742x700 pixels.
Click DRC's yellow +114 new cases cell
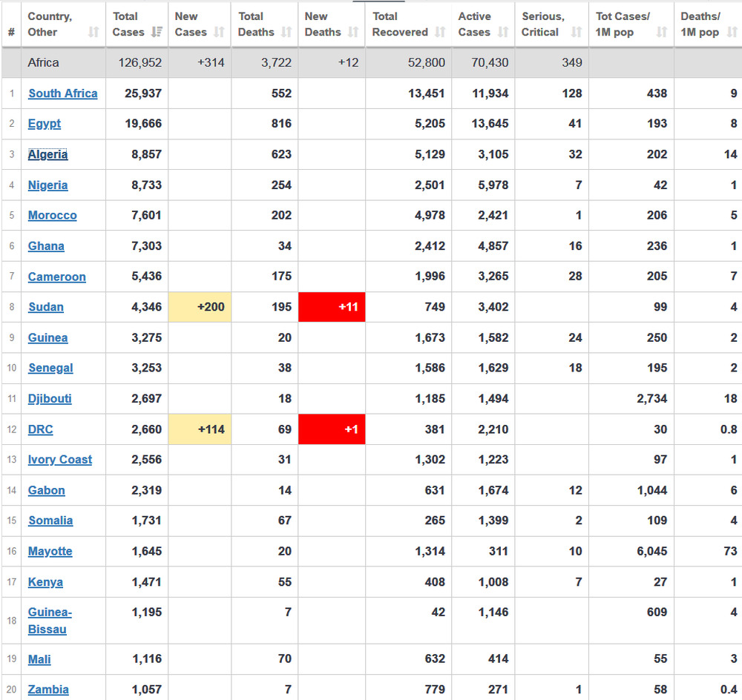(200, 429)
